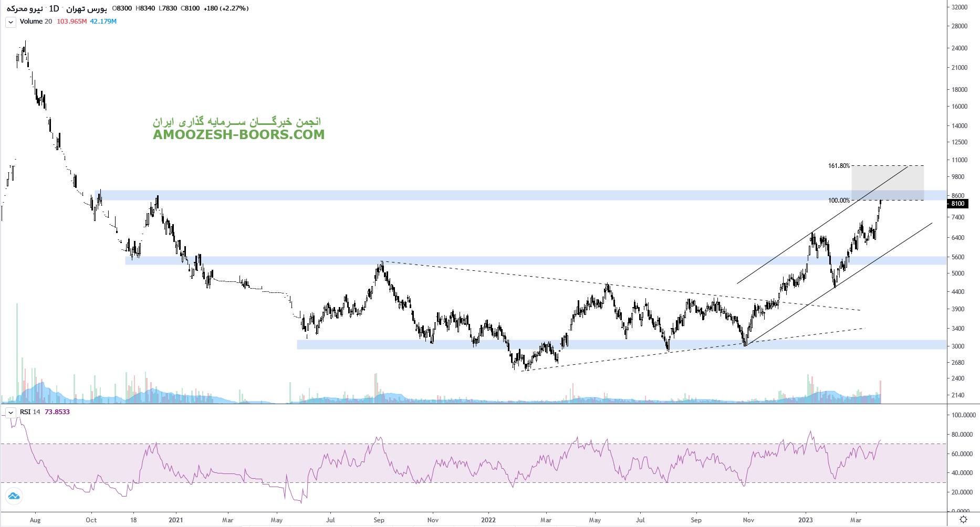The width and height of the screenshot is (980, 527).
Task: Click the 2021 label on time axis
Action: point(175,520)
